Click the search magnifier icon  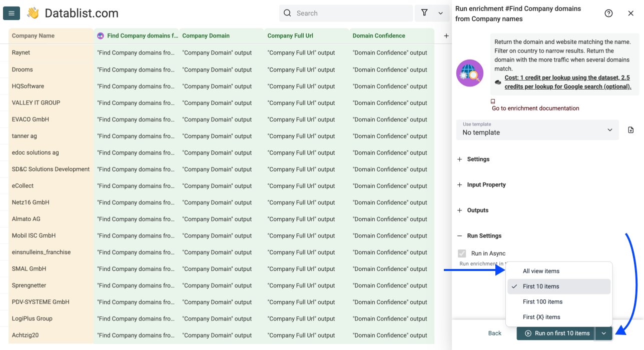coord(287,13)
